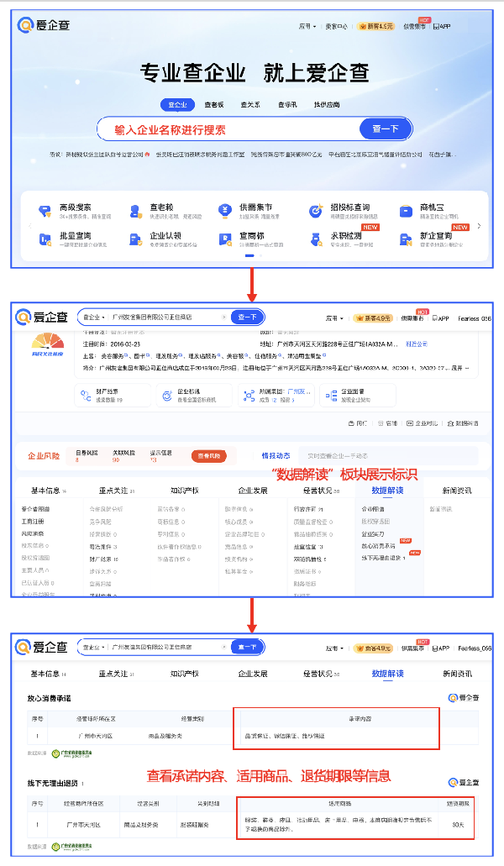Viewport: 504px width, 866px height.
Task: Open 查商标 icon on the homepage
Action: click(x=224, y=239)
